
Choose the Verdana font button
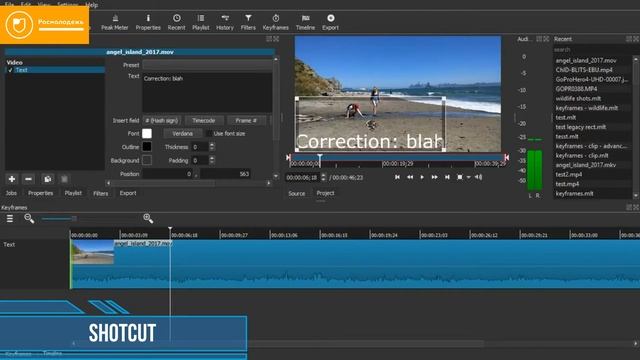tap(182, 133)
